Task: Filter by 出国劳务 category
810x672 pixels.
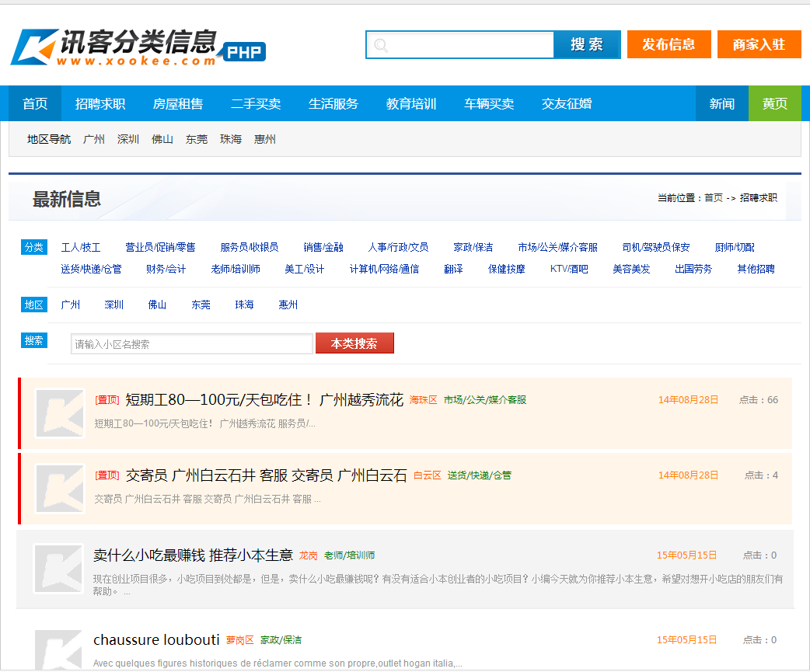Action: (693, 269)
